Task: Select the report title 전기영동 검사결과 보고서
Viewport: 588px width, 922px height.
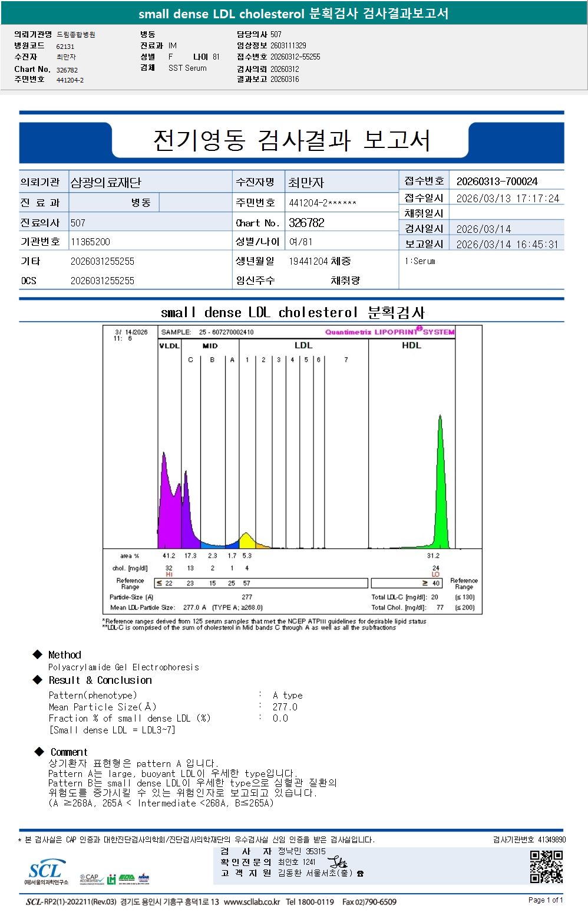Action: point(291,140)
